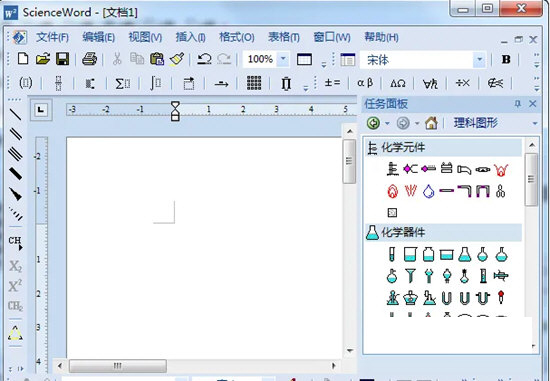The image size is (550, 381).
Task: Open the 帮助(H) menu
Action: click(381, 37)
